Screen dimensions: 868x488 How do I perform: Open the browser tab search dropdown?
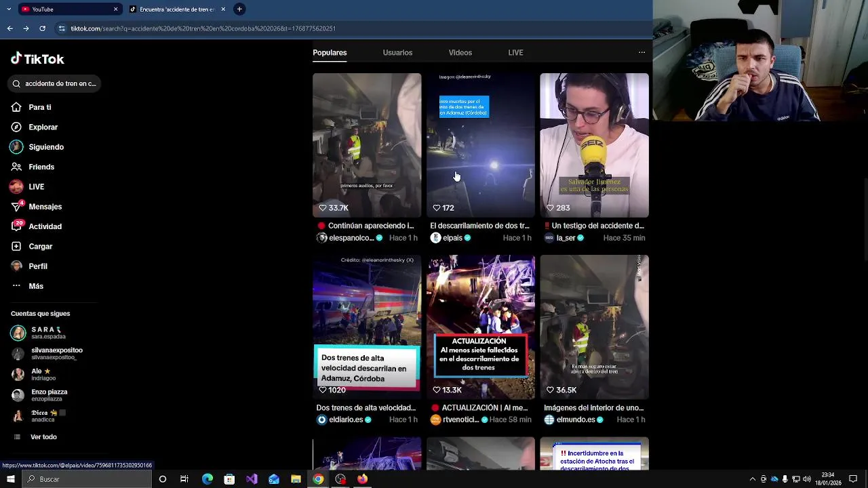coord(8,9)
